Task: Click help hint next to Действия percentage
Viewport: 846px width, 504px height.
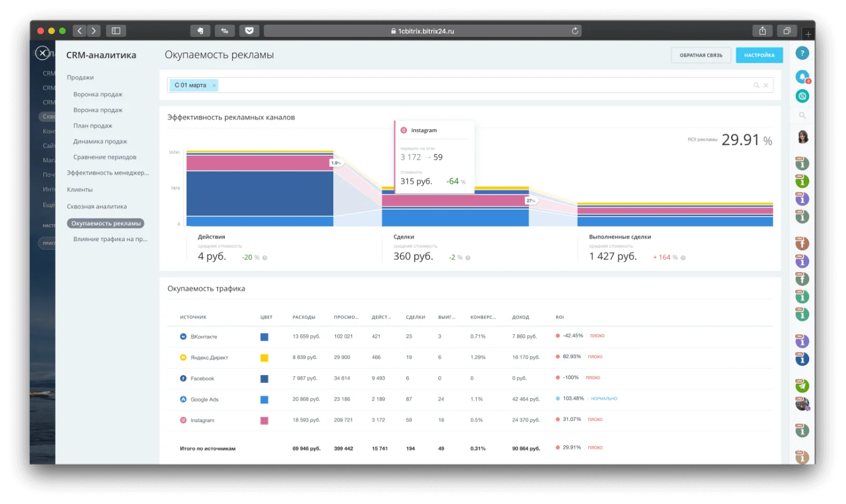Action: 265,258
